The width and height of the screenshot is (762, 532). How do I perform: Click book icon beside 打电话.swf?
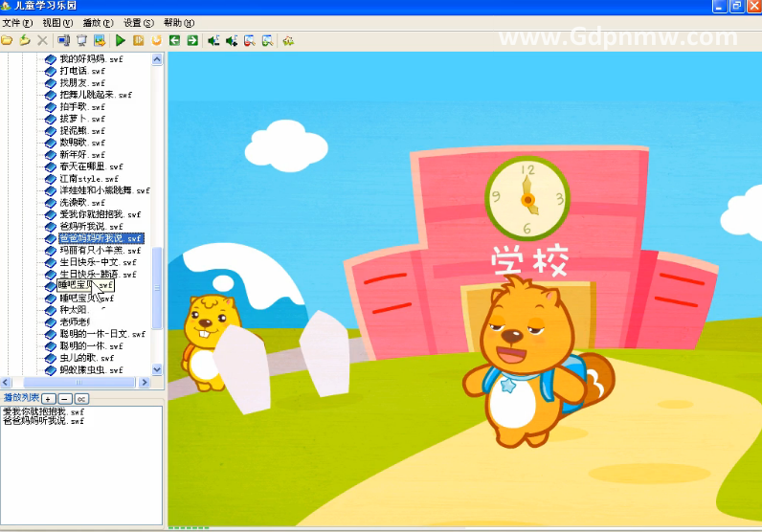pyautogui.click(x=51, y=71)
